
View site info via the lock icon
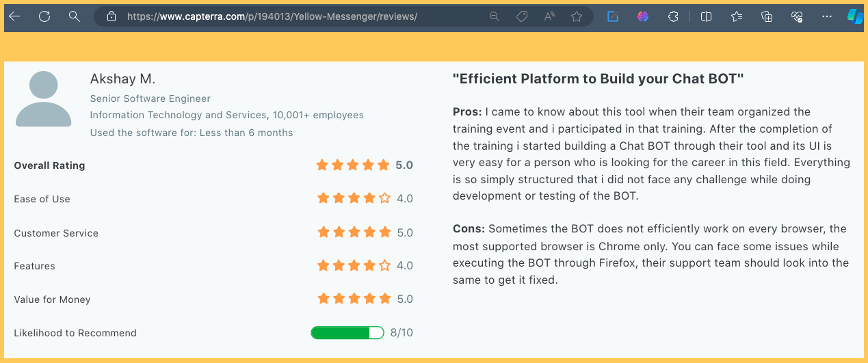(112, 16)
